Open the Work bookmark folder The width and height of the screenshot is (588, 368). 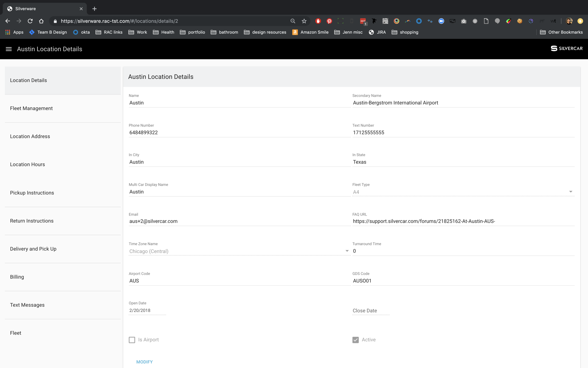(x=138, y=32)
